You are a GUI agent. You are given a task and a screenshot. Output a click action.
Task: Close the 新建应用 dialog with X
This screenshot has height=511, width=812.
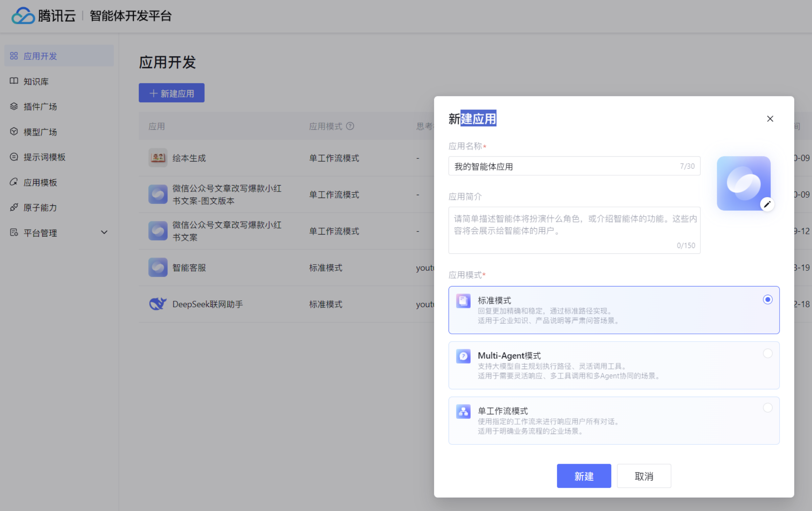(770, 119)
